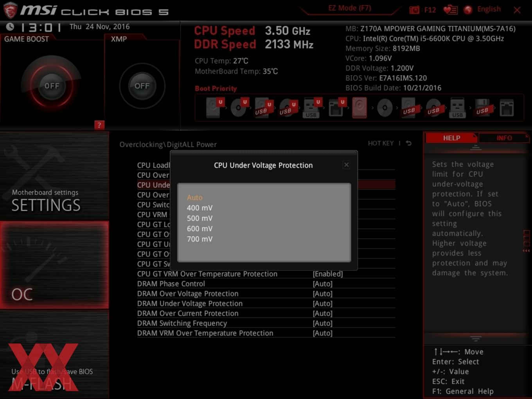Select the DRAM Switching Frequency label

click(182, 324)
